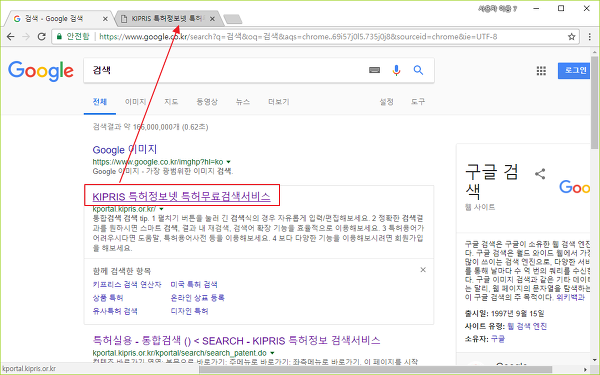The width and height of the screenshot is (600, 375).
Task: Bookmark this page with the star icon
Action: coord(571,37)
